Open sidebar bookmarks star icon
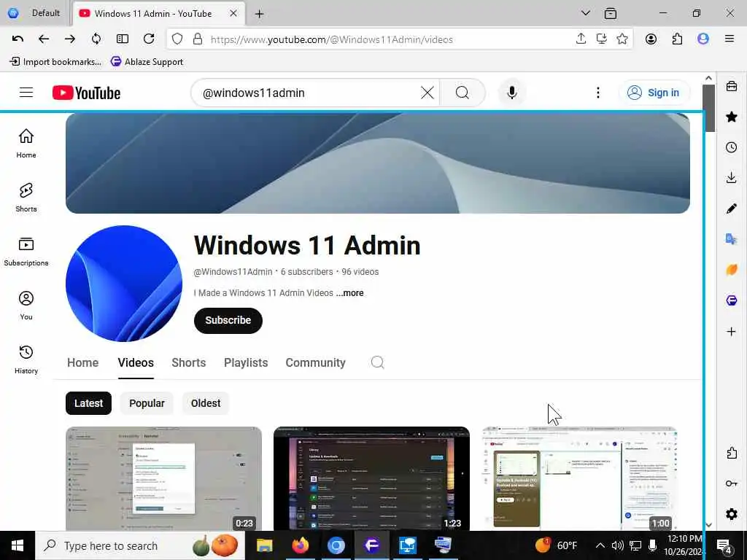This screenshot has width=747, height=560. [x=732, y=117]
